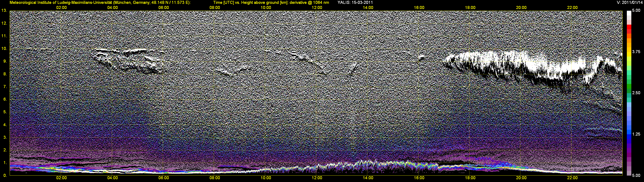644x182 pixels.
Task: Click the 10:00 label on the bottom time axis
Action: [266, 178]
